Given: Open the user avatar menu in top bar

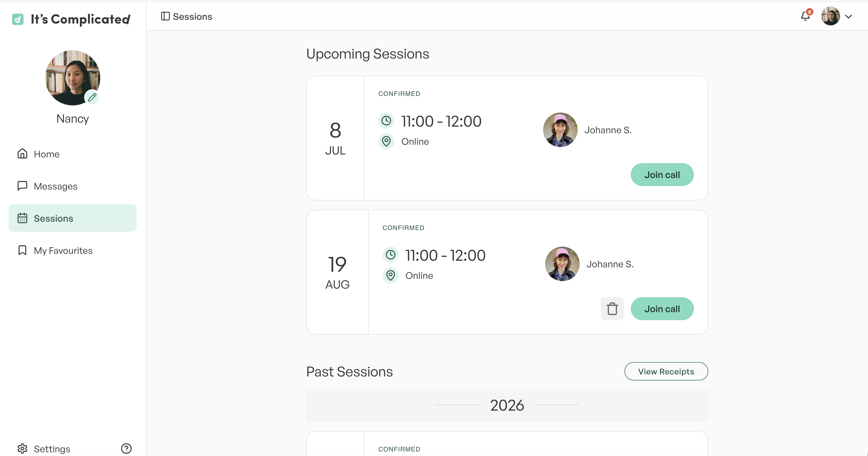Looking at the screenshot, I should click(830, 16).
